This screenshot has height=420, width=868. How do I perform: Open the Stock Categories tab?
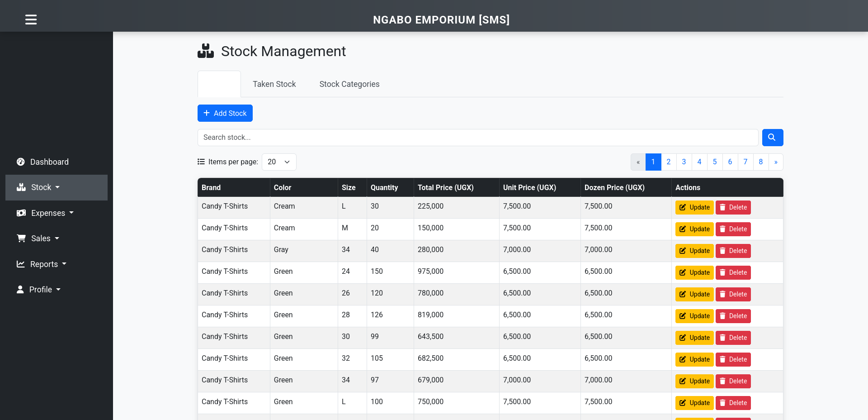pyautogui.click(x=349, y=84)
